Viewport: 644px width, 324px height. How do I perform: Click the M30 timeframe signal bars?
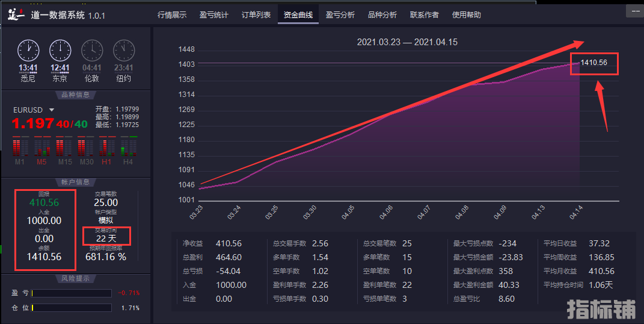tap(85, 146)
